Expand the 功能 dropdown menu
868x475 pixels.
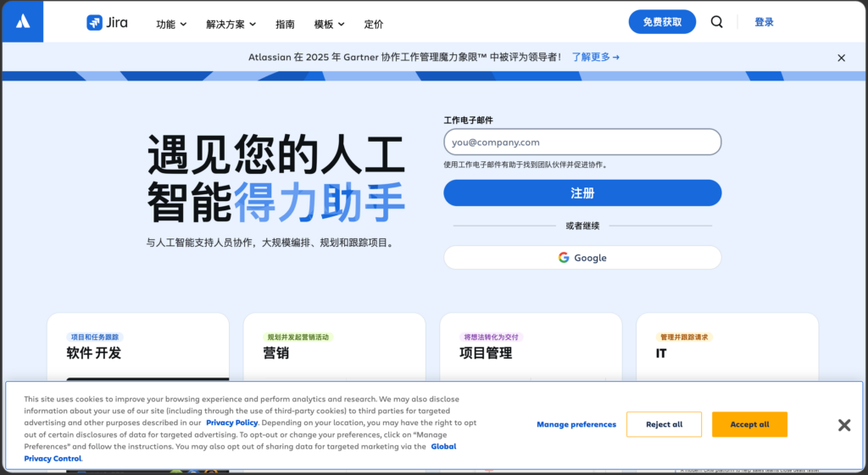pos(171,25)
